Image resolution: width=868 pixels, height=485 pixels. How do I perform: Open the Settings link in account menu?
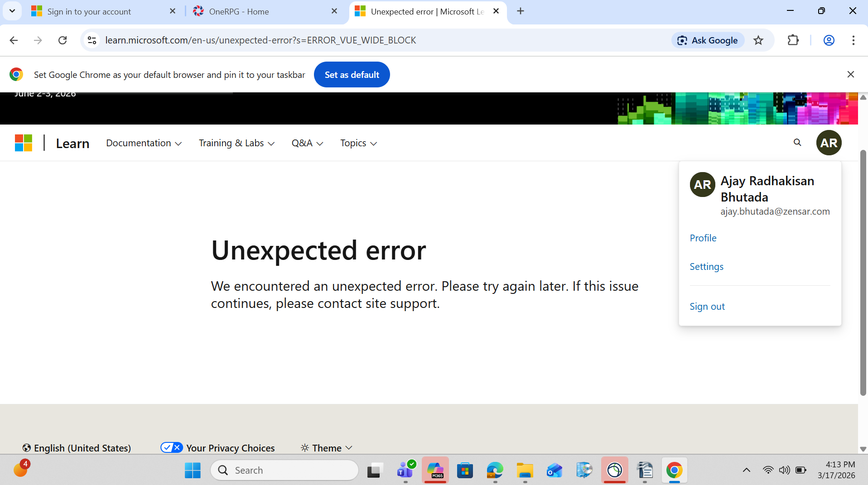[x=706, y=267]
